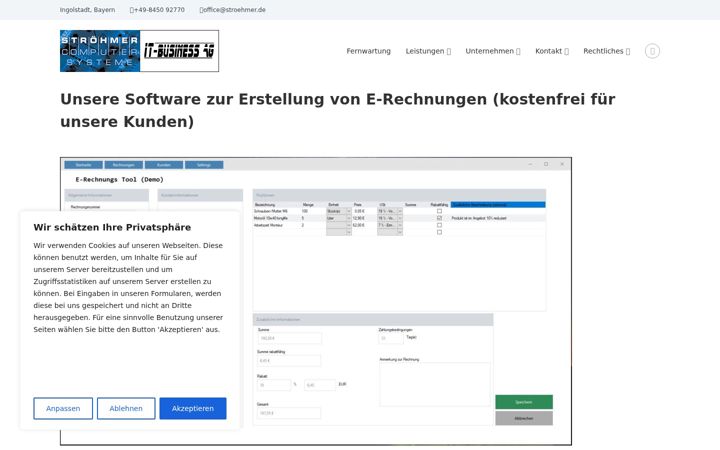The height and width of the screenshot is (450, 720).
Task: Open Einheit dropdown in Schrauben Mutter M6 row
Action: [339, 211]
